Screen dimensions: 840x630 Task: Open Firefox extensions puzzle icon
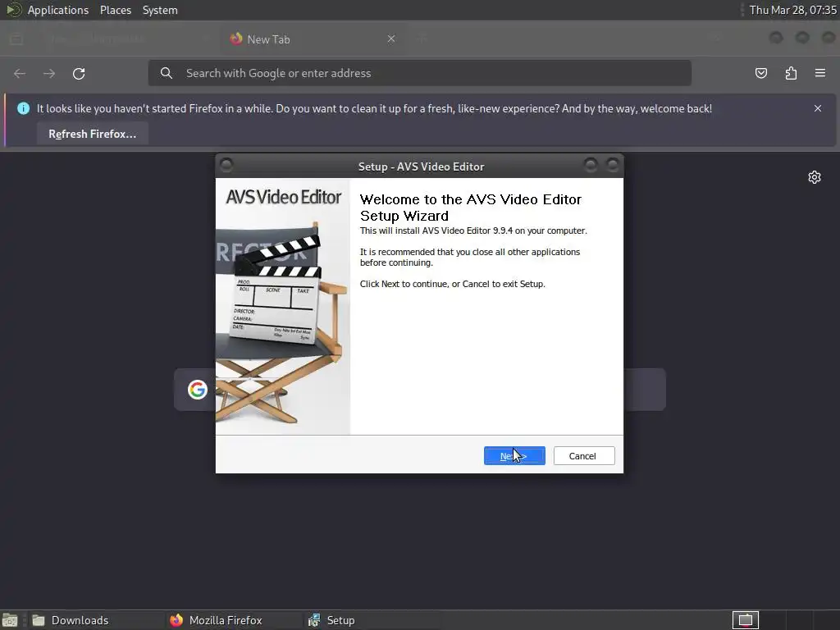coord(791,73)
